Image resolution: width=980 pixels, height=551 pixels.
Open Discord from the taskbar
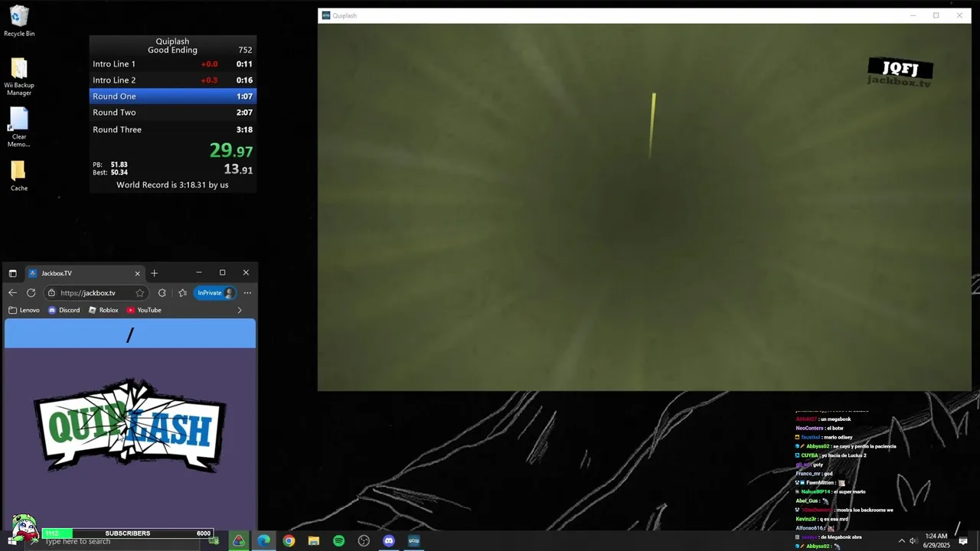(x=389, y=541)
